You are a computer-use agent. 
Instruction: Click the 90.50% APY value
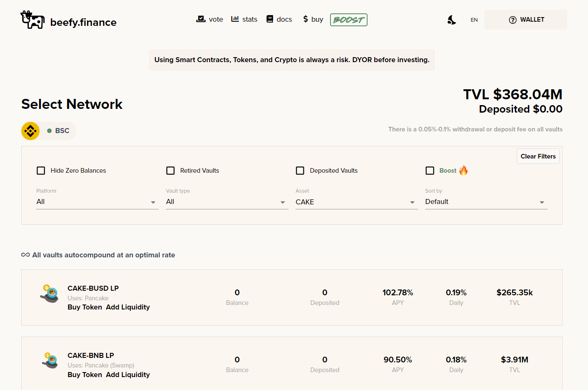click(x=398, y=360)
